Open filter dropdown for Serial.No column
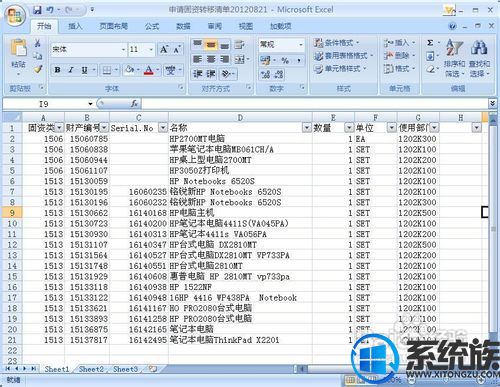The height and width of the screenshot is (387, 500). point(163,128)
